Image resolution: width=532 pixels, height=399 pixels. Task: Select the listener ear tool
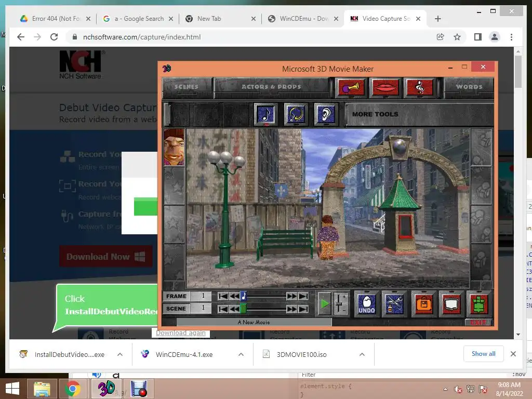click(x=326, y=114)
